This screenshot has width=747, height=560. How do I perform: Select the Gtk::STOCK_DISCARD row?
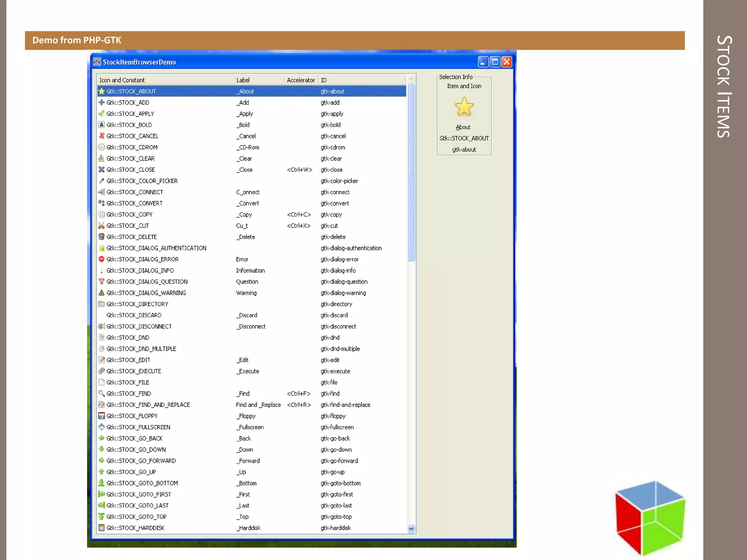pyautogui.click(x=252, y=315)
